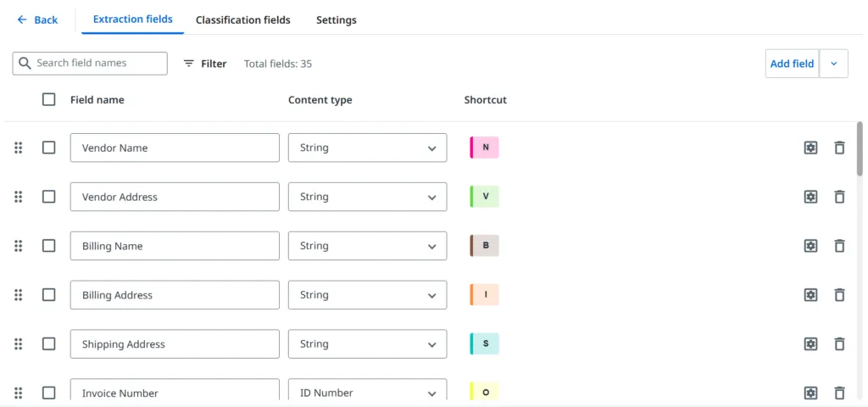
Task: Check the Vendor Name row checkbox
Action: coord(48,148)
